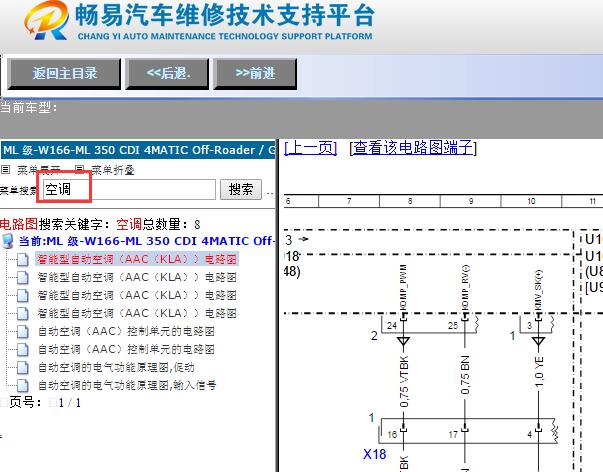Click the 页号: 1 / 1 page indicator

click(x=41, y=403)
